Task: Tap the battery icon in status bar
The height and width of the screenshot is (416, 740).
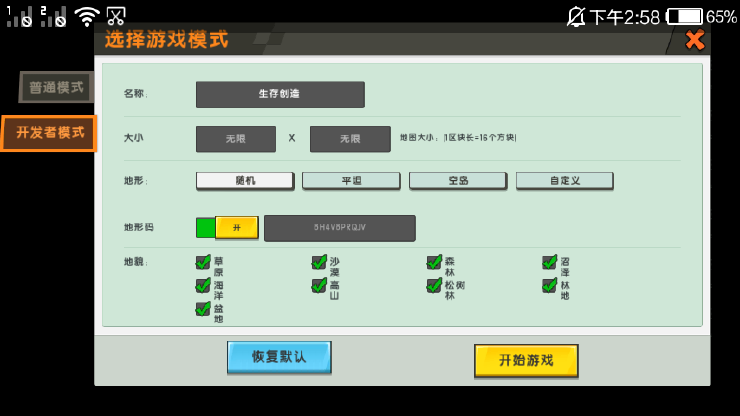Action: pos(684,17)
